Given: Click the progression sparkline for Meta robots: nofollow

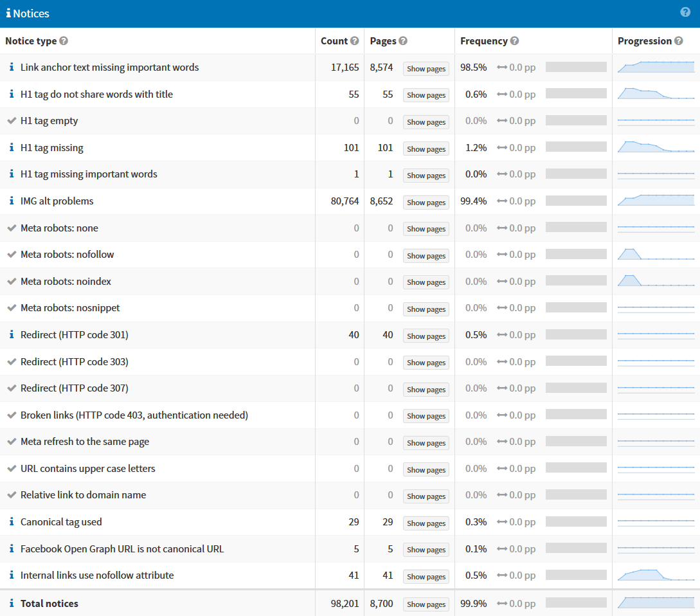Looking at the screenshot, I should (656, 254).
